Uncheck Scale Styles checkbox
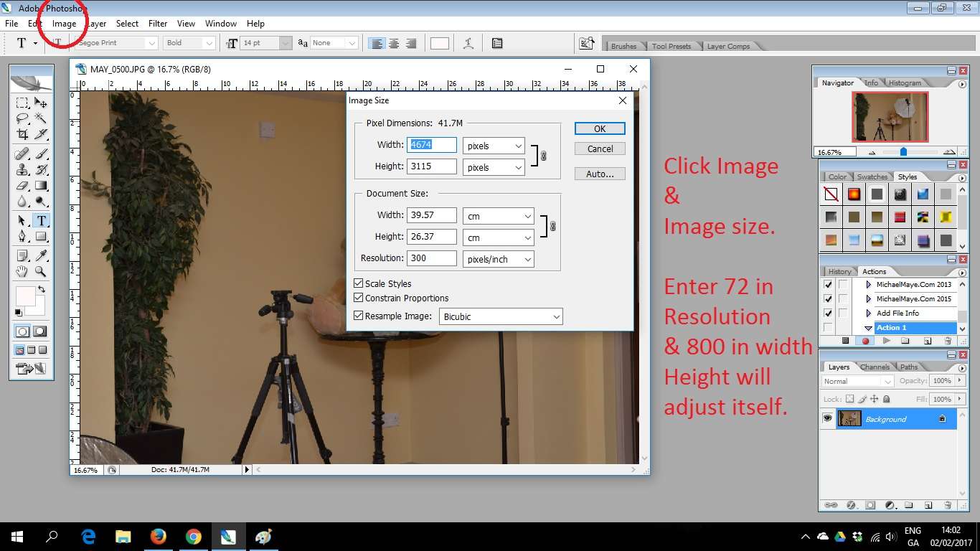 click(359, 284)
